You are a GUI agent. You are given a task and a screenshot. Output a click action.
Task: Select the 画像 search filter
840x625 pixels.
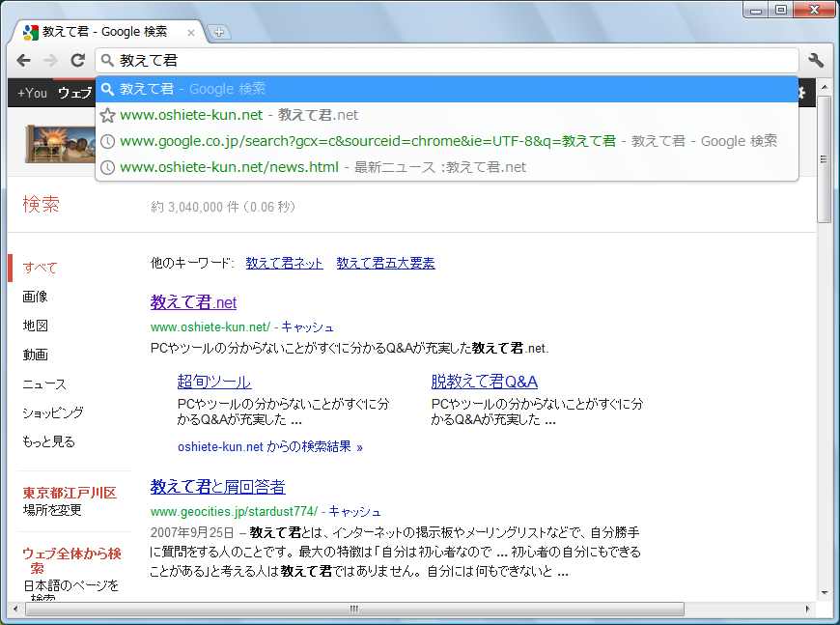point(35,297)
